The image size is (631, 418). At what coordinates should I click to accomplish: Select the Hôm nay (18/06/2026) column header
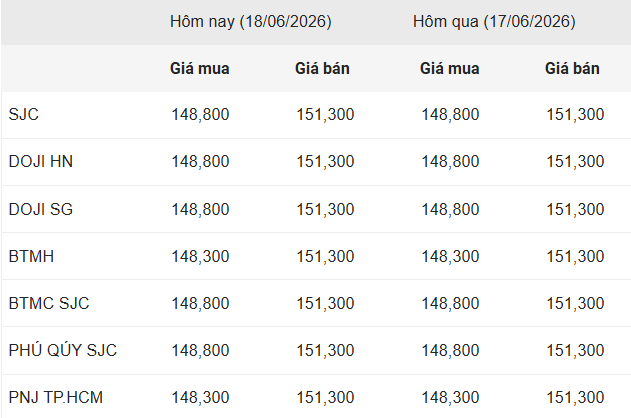coord(250,22)
